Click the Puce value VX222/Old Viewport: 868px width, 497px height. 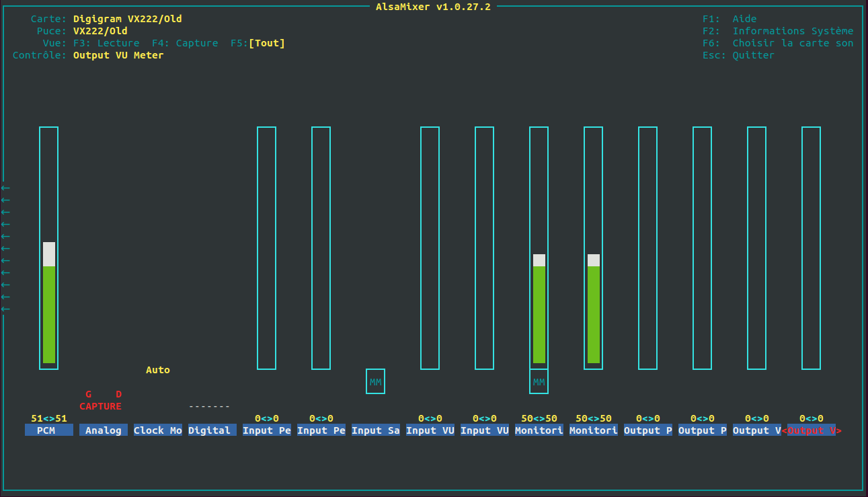click(x=100, y=31)
